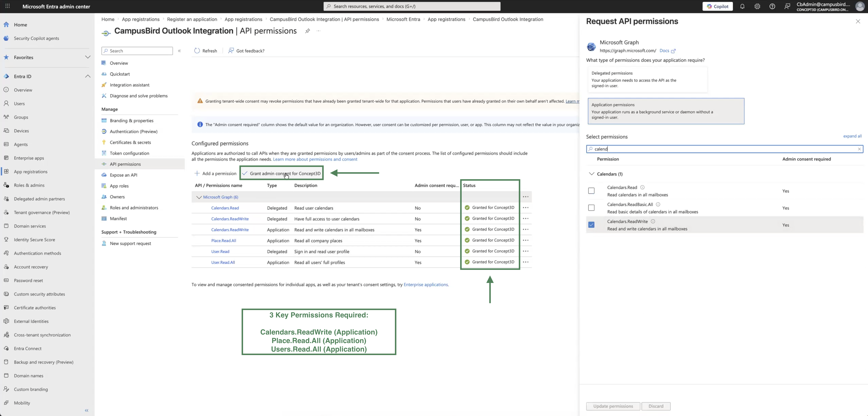
Task: Collapse the left navigation sidebar
Action: tap(87, 410)
